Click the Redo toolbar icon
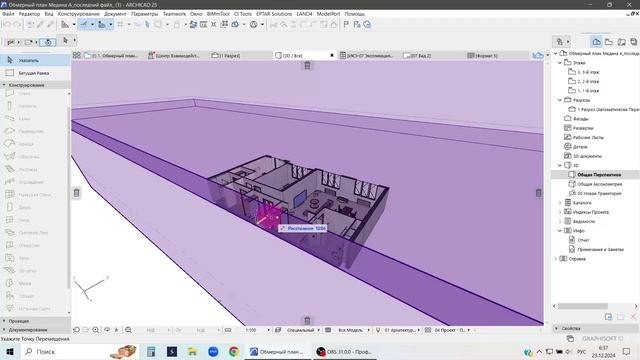This screenshot has height=360, width=640. (x=17, y=24)
